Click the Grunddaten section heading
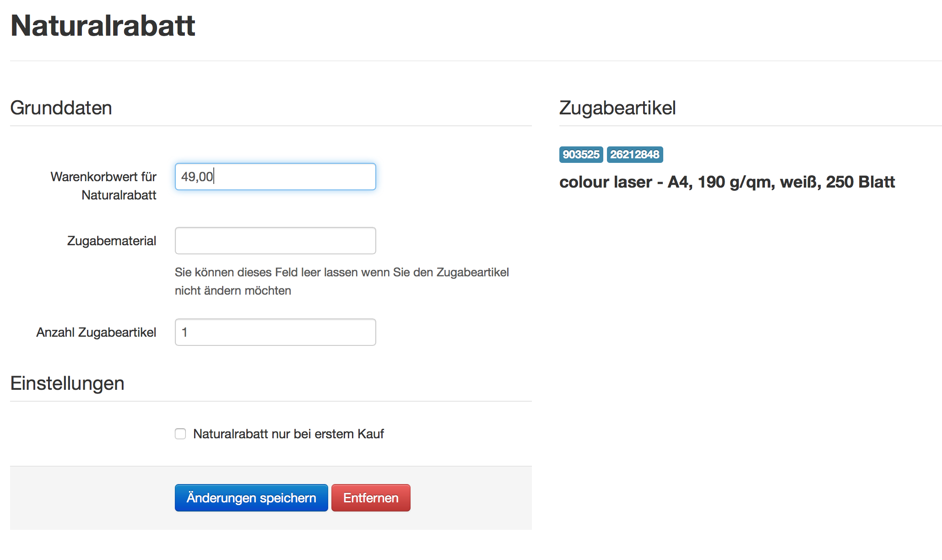This screenshot has width=942, height=560. [61, 108]
